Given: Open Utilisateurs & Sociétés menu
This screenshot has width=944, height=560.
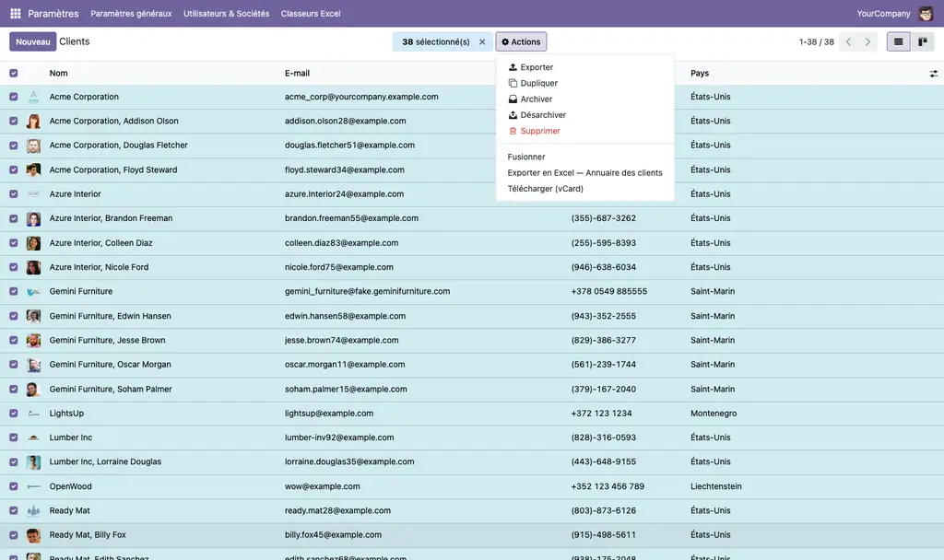Looking at the screenshot, I should (227, 13).
